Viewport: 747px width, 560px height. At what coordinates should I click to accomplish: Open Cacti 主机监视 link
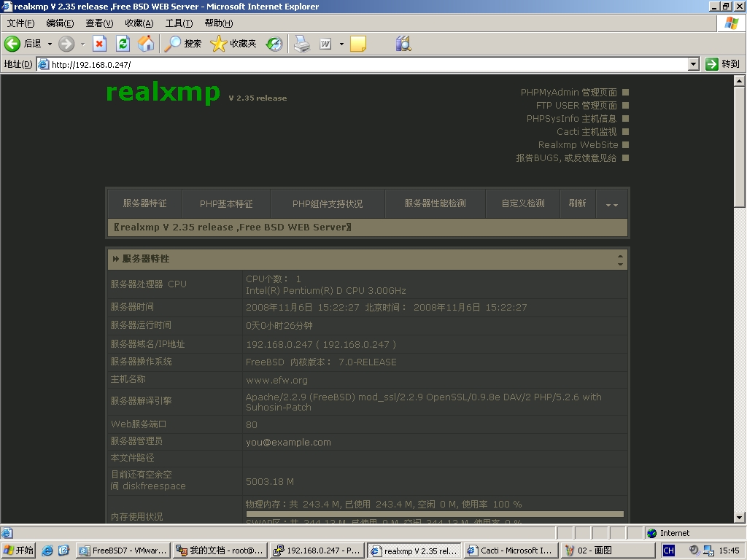(x=587, y=131)
